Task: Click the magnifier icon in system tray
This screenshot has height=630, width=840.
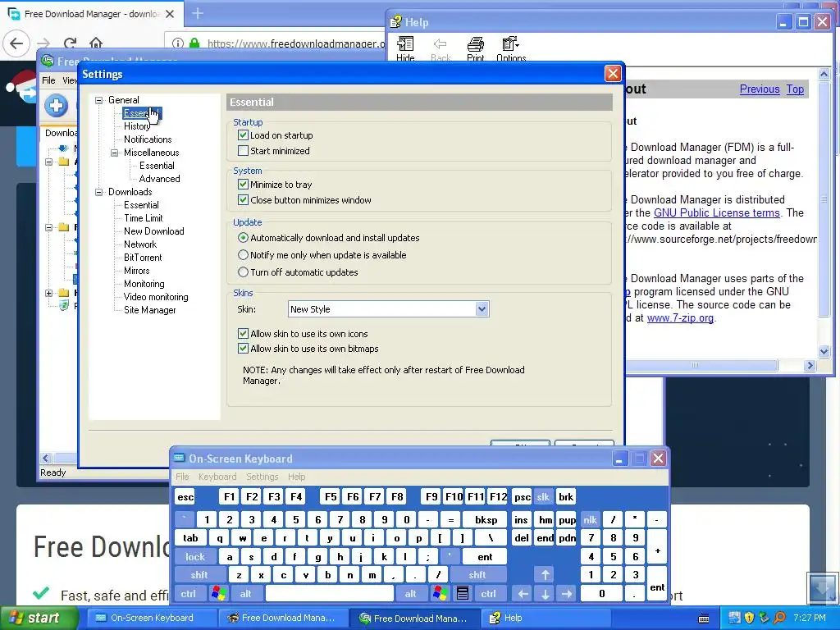Action: pyautogui.click(x=780, y=618)
